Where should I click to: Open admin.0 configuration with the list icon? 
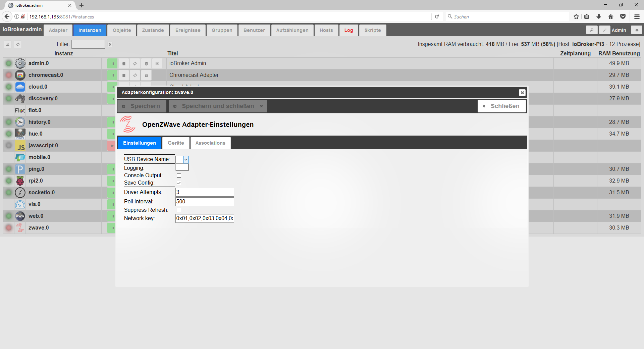click(124, 63)
